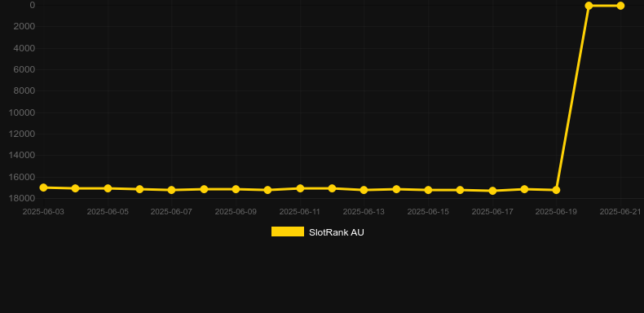Select the data point for 2025-06-12

point(333,188)
